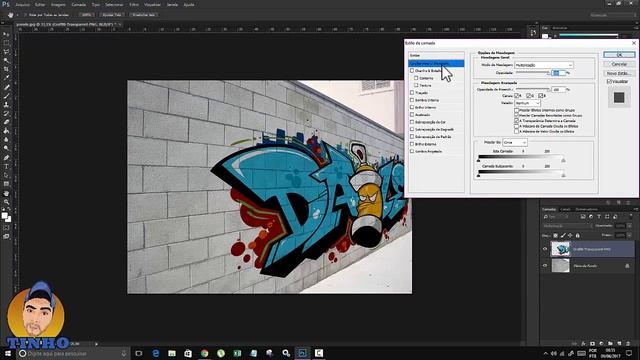This screenshot has width=640, height=360.
Task: Toggle the R channel checkbox
Action: 517,96
